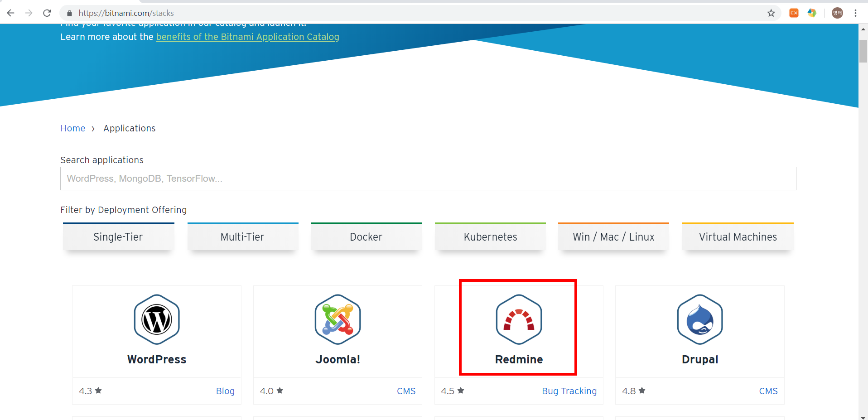Screen dimensions: 868x420
Task: Open the Chrome profile avatar
Action: [837, 13]
